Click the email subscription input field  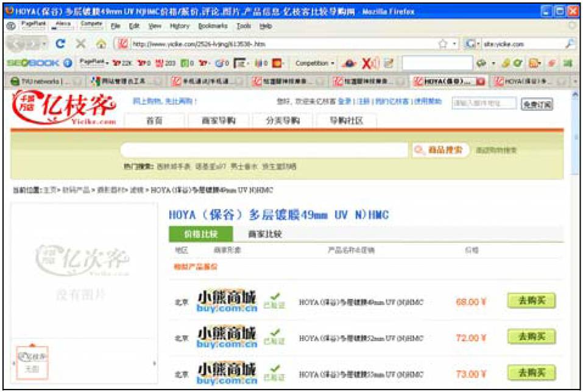484,103
